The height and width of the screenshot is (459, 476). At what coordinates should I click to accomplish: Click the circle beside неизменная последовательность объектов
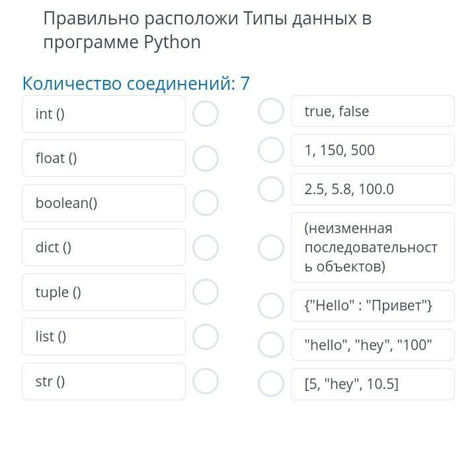[271, 248]
